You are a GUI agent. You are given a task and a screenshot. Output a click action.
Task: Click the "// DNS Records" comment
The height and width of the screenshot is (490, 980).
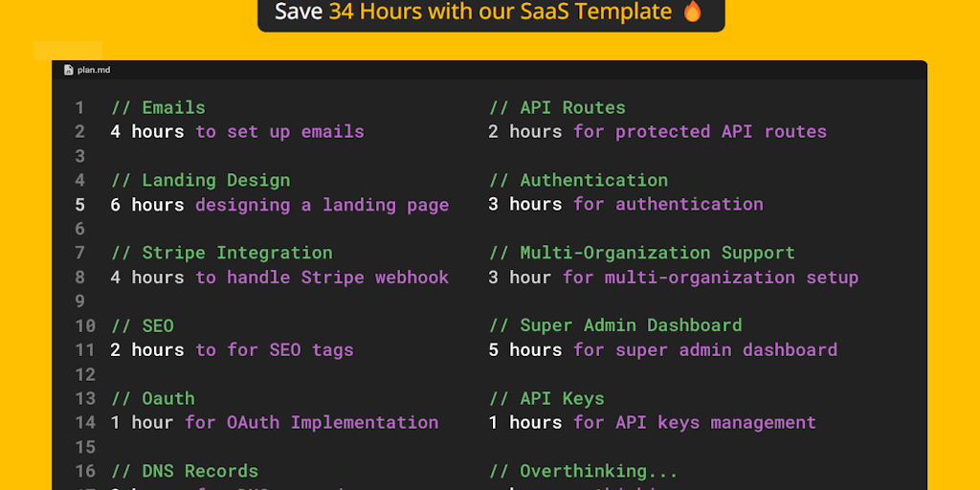(x=185, y=471)
